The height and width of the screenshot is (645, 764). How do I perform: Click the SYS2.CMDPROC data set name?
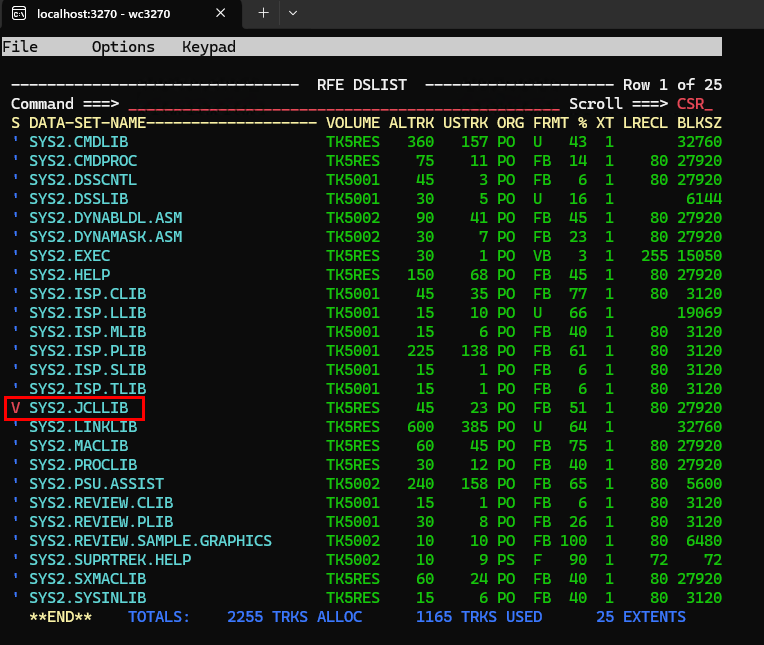coord(83,161)
